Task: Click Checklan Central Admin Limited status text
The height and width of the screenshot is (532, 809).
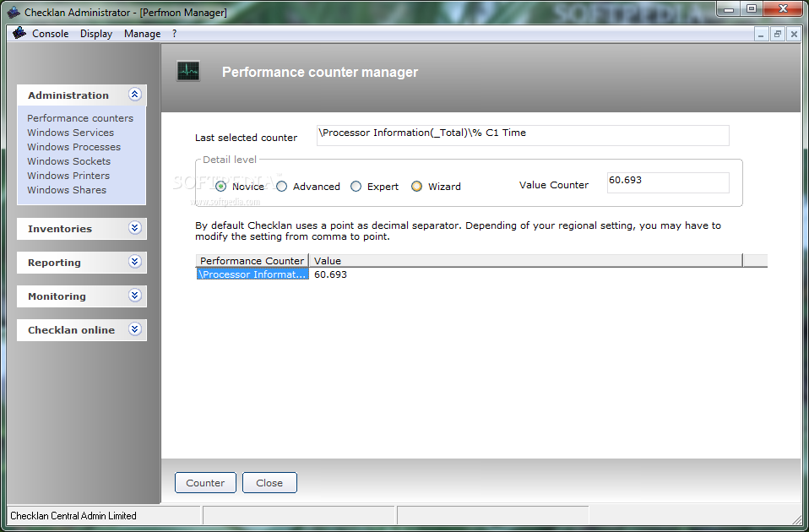Action: click(73, 515)
